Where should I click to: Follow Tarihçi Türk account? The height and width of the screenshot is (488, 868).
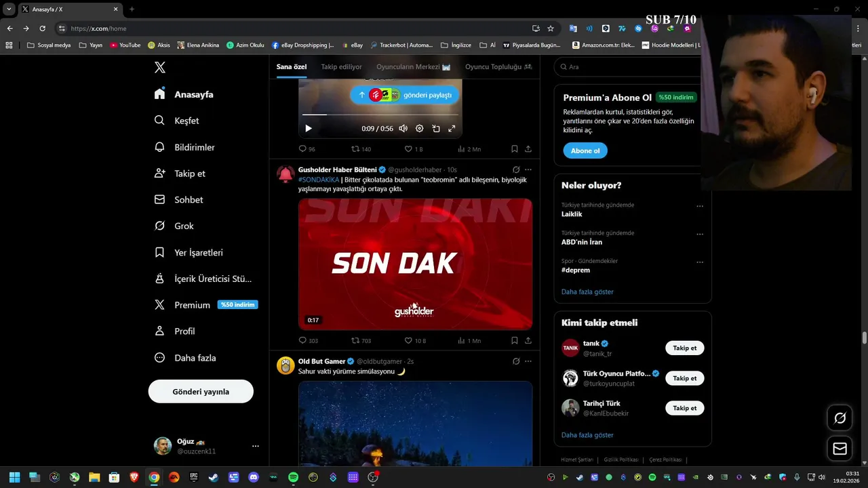click(685, 408)
